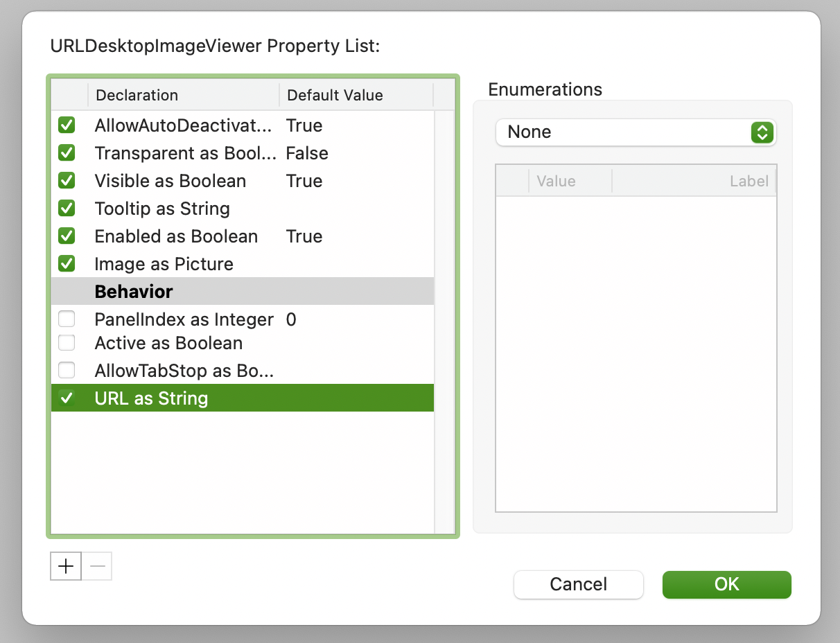840x643 pixels.
Task: Disable the Transparent as Boolean checkbox
Action: (67, 152)
